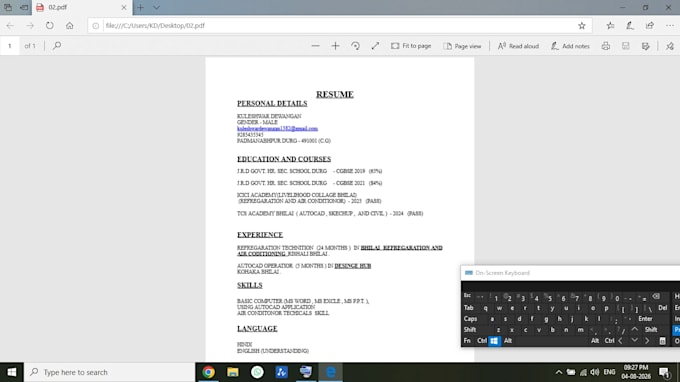This screenshot has width=680, height=382.
Task: Expand the tab preview chevron
Action: (x=156, y=7)
